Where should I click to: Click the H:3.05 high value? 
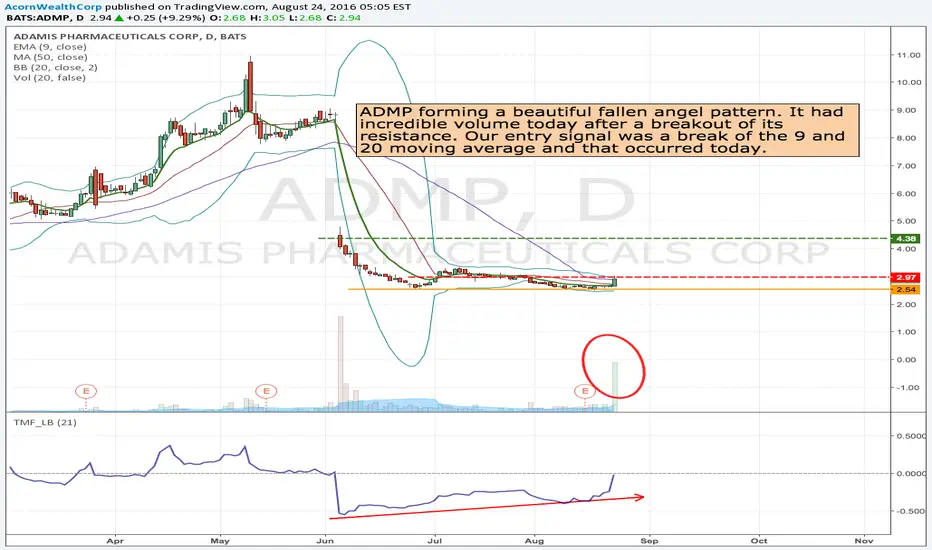[269, 18]
